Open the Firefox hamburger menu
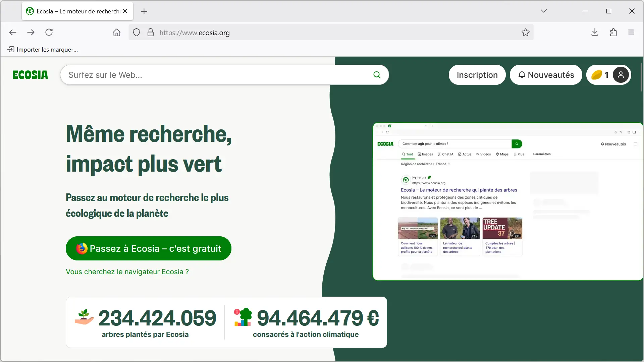 [631, 33]
